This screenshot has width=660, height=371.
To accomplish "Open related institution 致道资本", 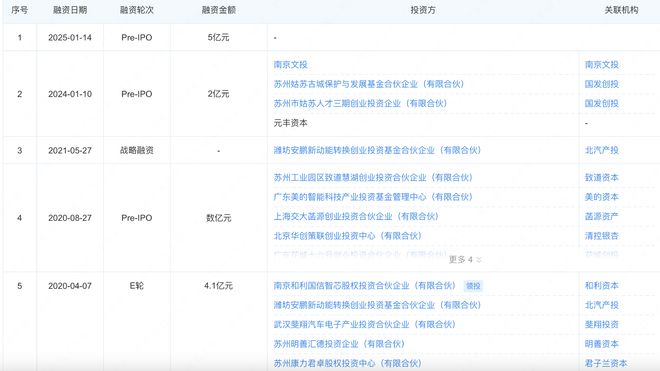I will click(x=601, y=177).
